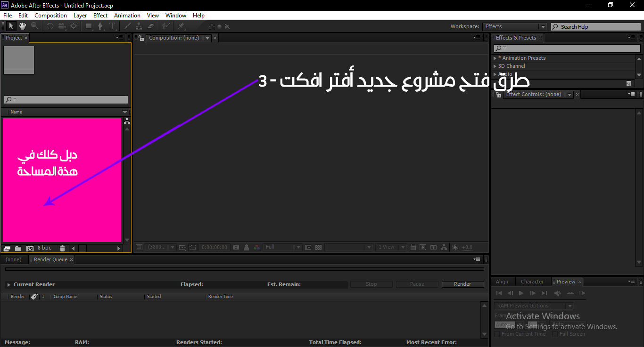The image size is (644, 347).
Task: Select the Selection arrow tool
Action: 11,26
